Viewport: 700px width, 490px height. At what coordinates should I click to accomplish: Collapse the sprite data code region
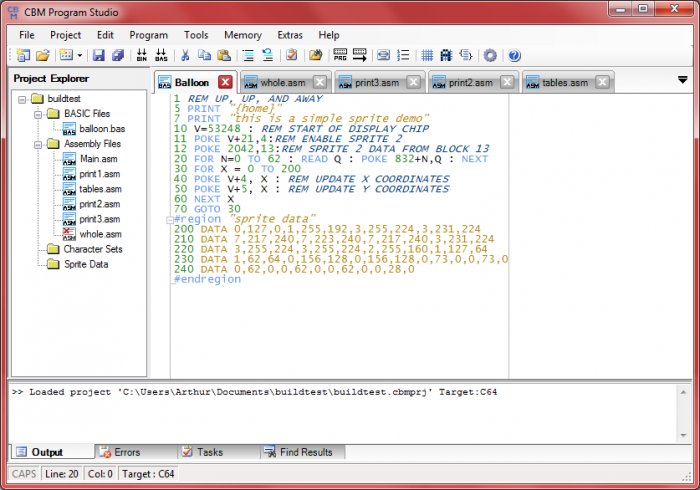tap(170, 220)
